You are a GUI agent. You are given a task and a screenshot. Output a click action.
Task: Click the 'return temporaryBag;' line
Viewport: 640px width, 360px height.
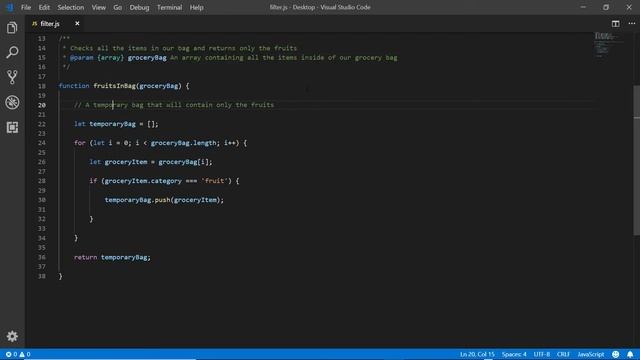pyautogui.click(x=112, y=257)
